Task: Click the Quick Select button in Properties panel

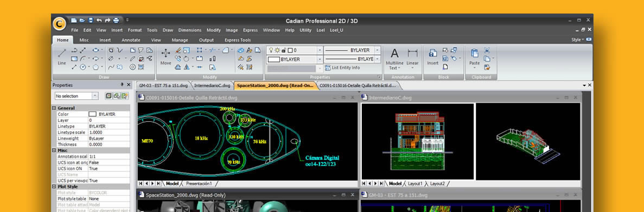Action: point(124,96)
